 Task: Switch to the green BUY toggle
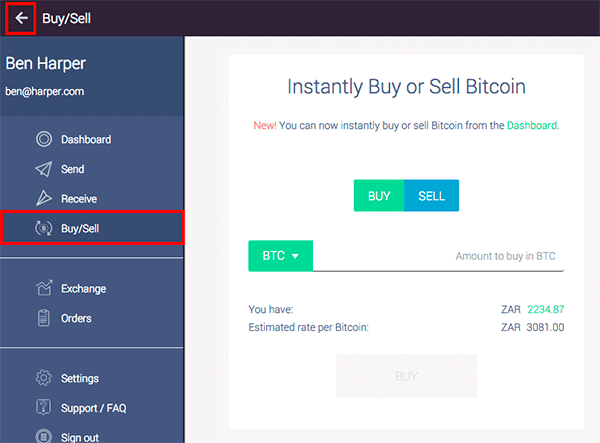click(379, 195)
